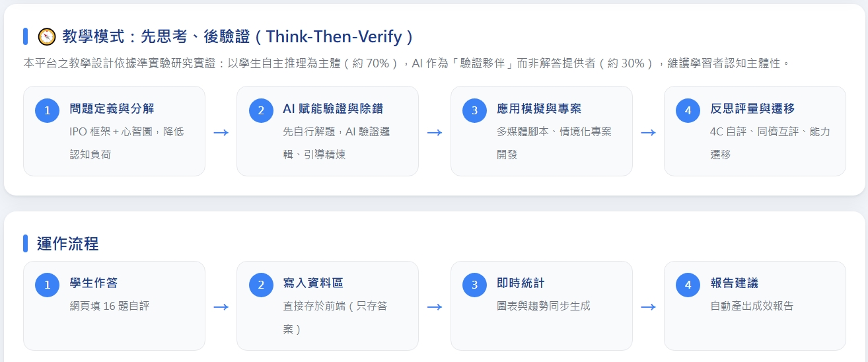The image size is (868, 362).
Task: Click arrow between 學生作答 and 寫入資料區
Action: tap(221, 307)
